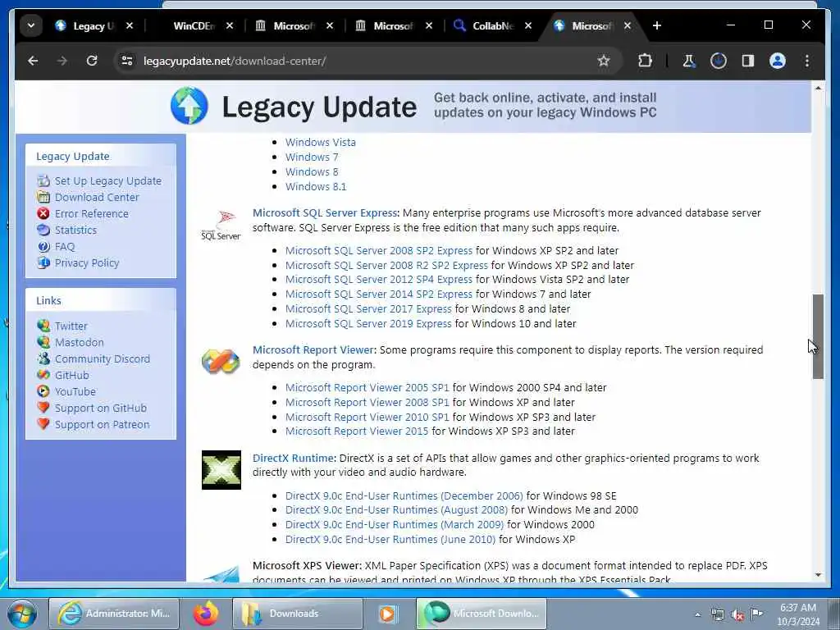Viewport: 840px width, 630px height.
Task: Click Set Up Legacy Update sidebar icon
Action: pyautogui.click(x=43, y=180)
